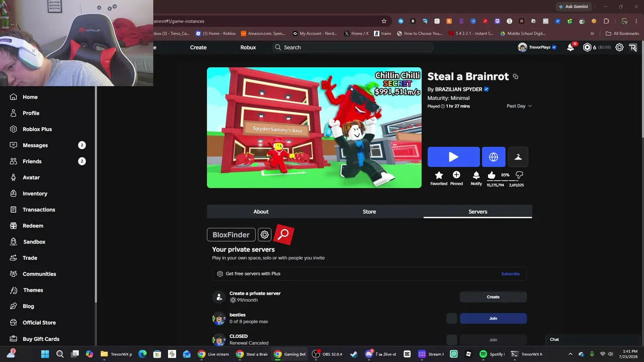Click the Roblox Search field

353,47
